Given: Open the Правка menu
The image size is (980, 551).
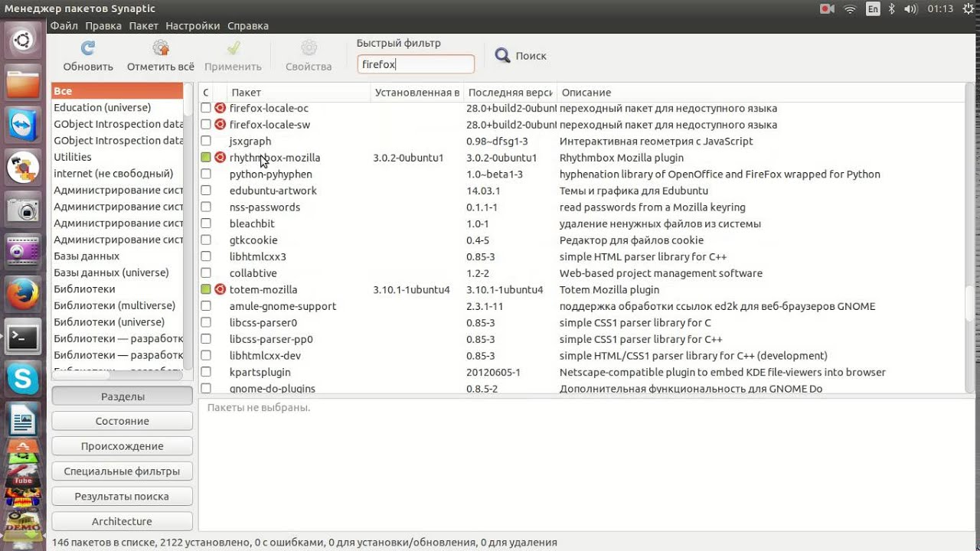Looking at the screenshot, I should pos(103,25).
